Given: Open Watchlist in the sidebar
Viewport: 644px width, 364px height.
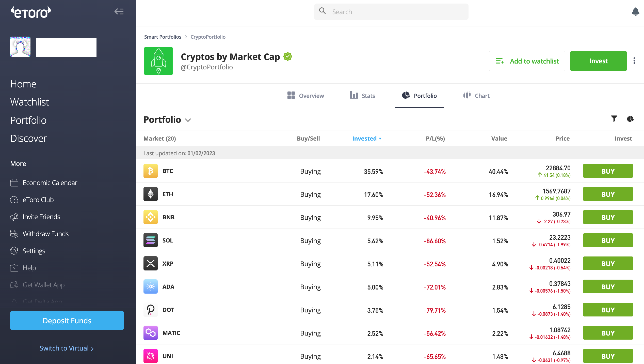Looking at the screenshot, I should pyautogui.click(x=30, y=102).
